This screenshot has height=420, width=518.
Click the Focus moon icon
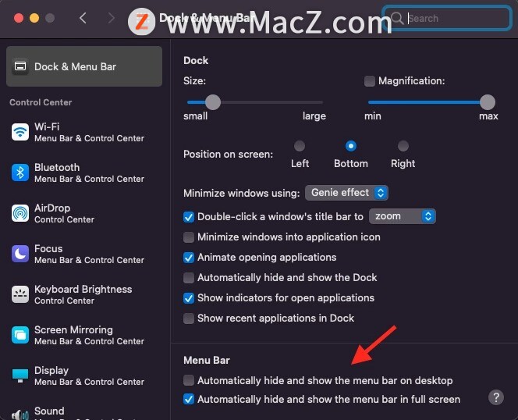point(20,254)
